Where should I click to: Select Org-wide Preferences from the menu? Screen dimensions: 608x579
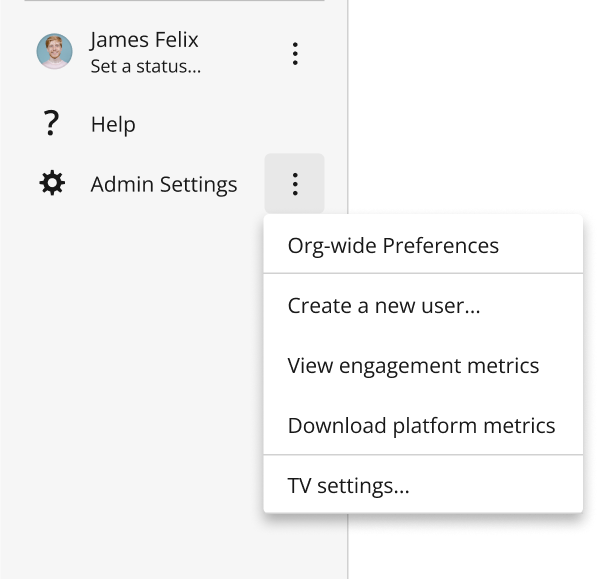pyautogui.click(x=423, y=245)
